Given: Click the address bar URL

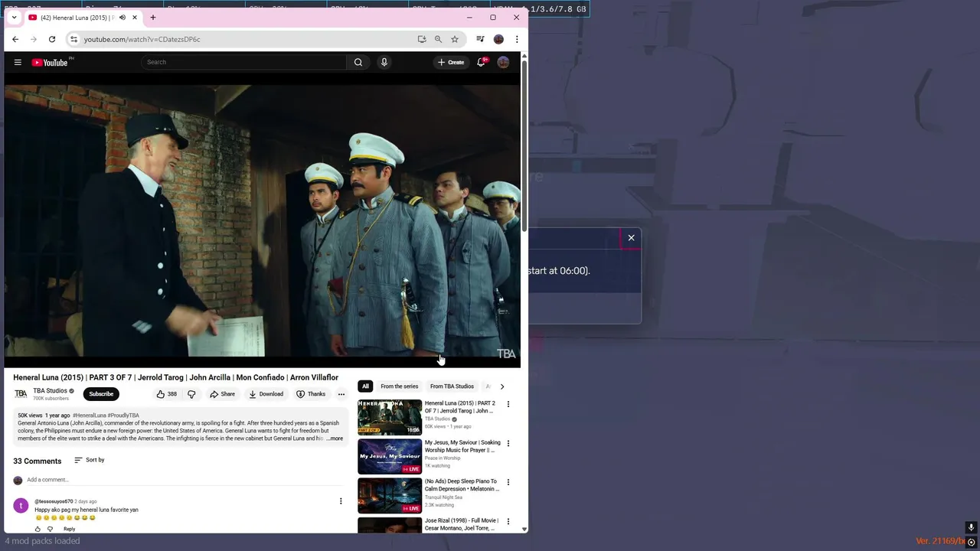Looking at the screenshot, I should pyautogui.click(x=142, y=39).
